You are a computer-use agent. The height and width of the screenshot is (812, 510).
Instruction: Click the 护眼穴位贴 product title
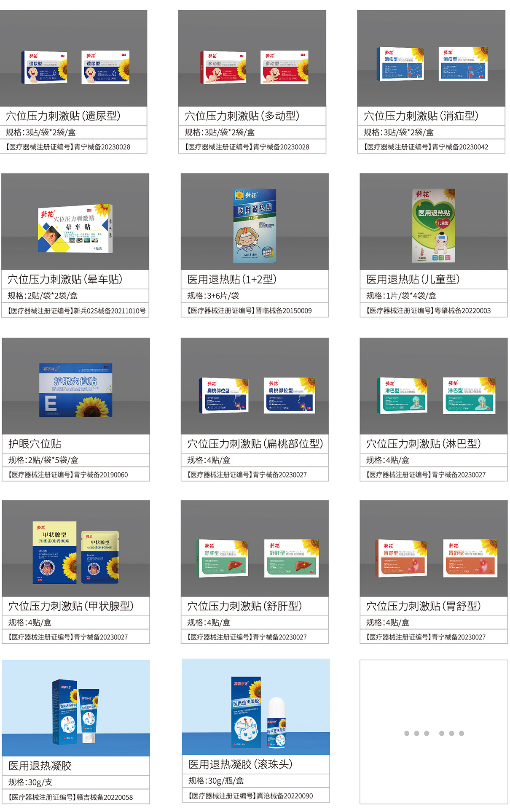(x=35, y=444)
